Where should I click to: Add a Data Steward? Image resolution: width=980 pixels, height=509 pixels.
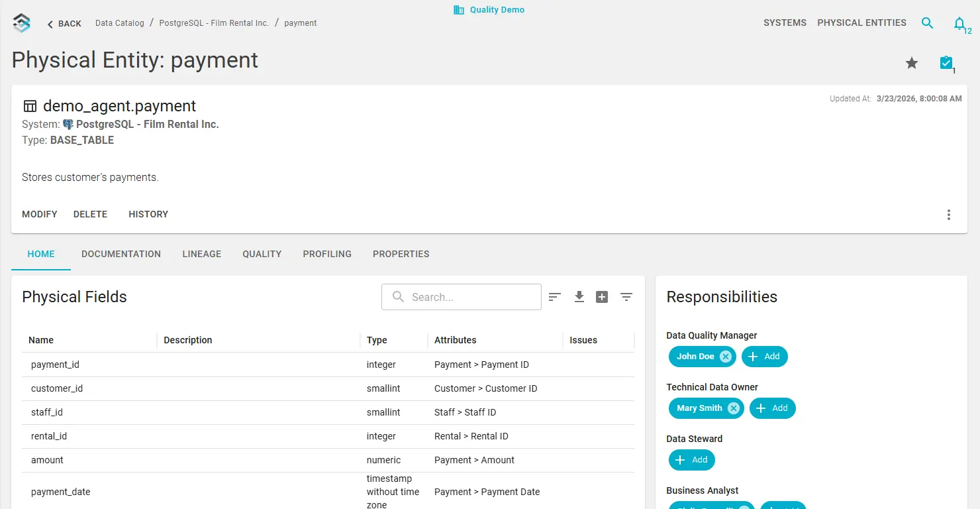tap(691, 460)
